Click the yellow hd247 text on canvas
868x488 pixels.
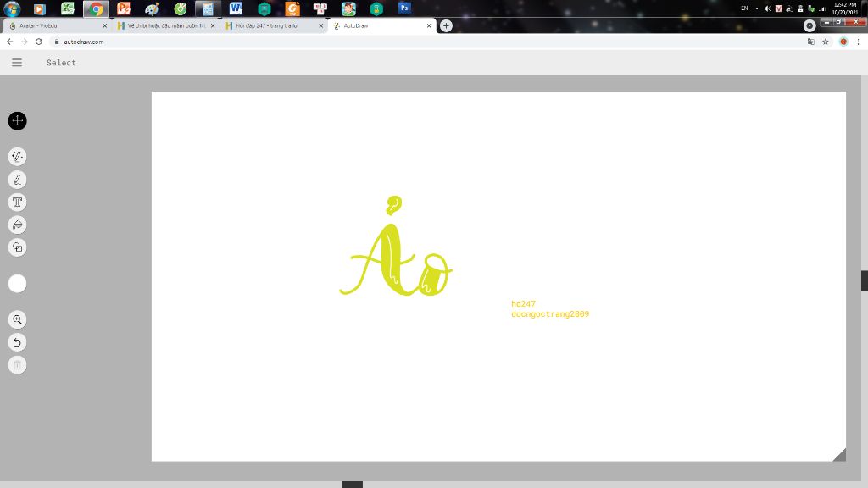point(523,304)
